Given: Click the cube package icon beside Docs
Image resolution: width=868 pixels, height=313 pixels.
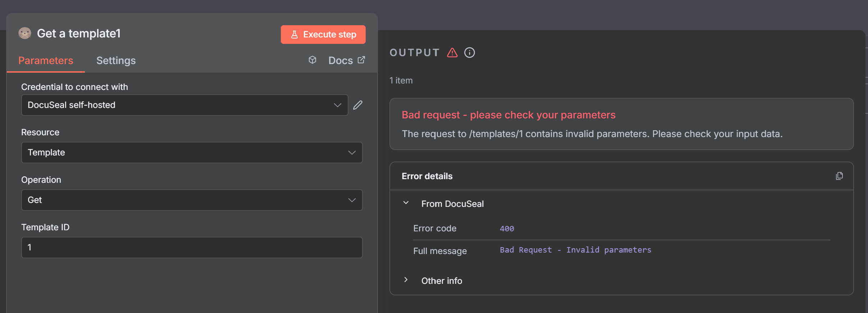Looking at the screenshot, I should (x=312, y=60).
